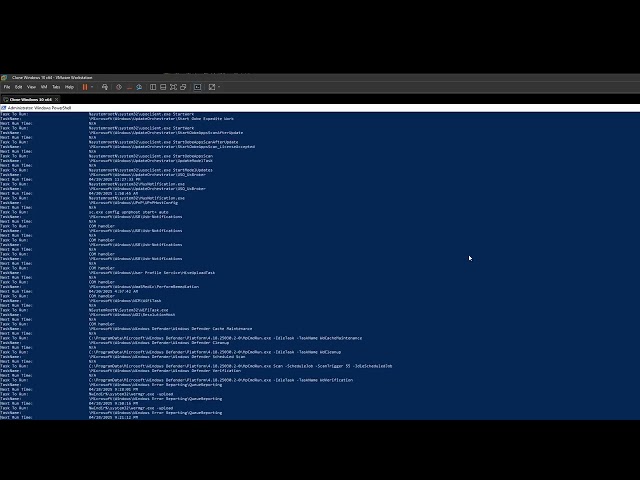This screenshot has width=640, height=480.
Task: Click the 'PerformRemediation' task name line
Action: coord(144,287)
